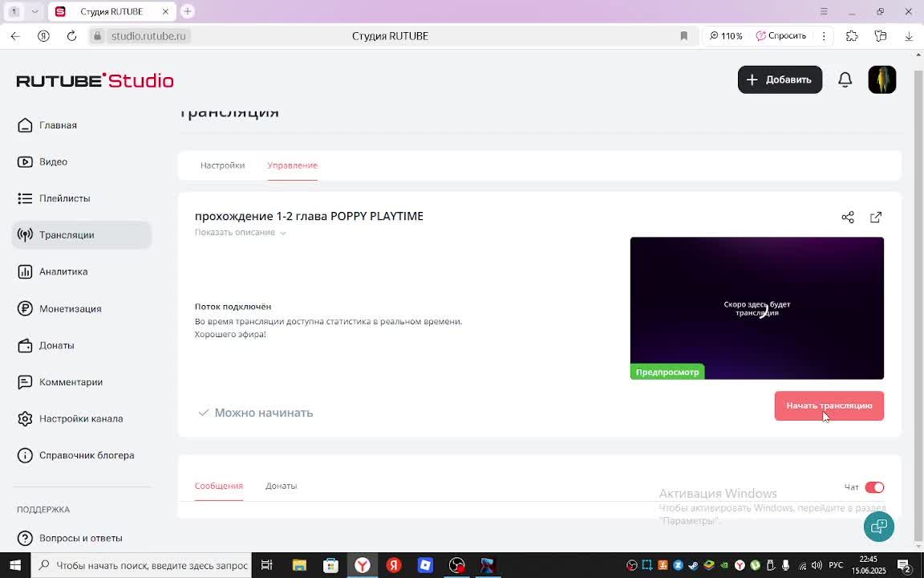Click the Добавить button

click(x=780, y=79)
